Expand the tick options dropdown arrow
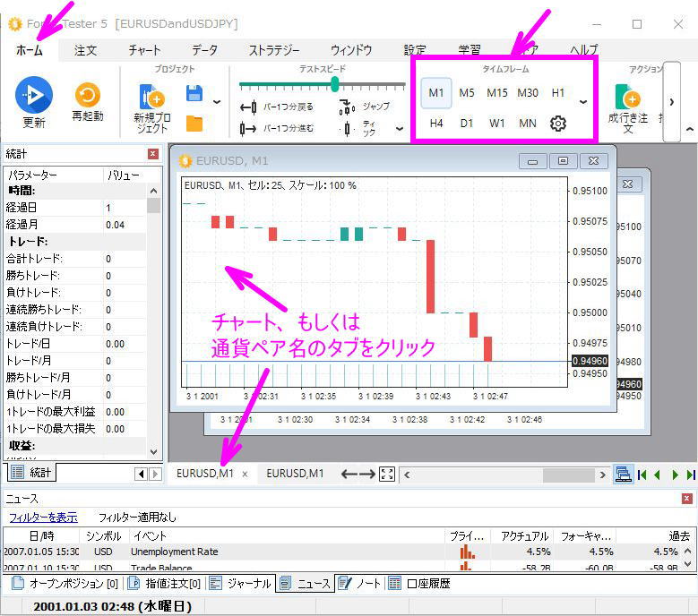 coord(400,129)
